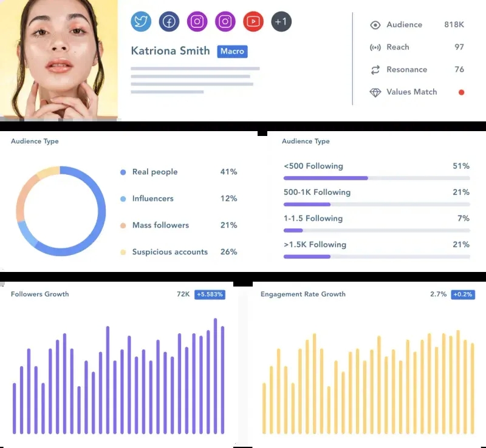This screenshot has height=448, width=486.
Task: Open the Twitter profile icon
Action: pyautogui.click(x=141, y=22)
